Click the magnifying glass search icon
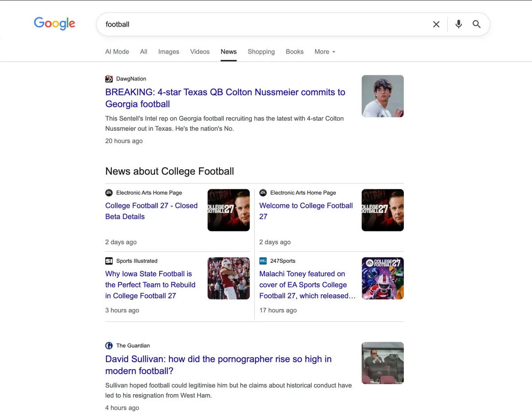 [477, 24]
